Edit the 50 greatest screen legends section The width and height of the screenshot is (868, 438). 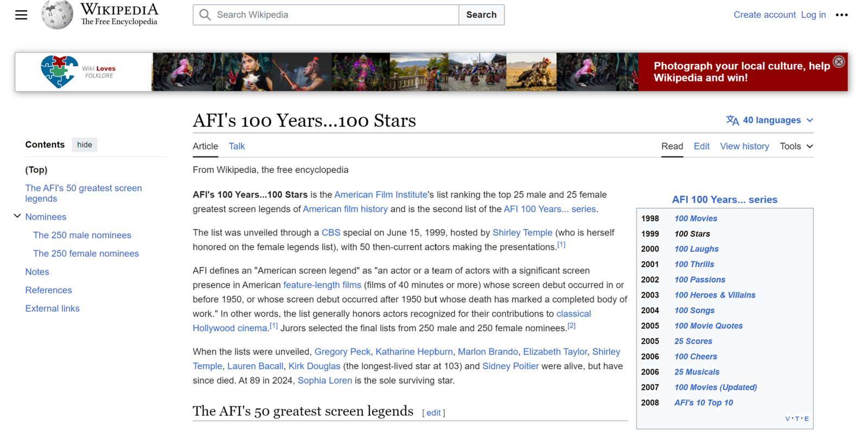[x=433, y=413]
